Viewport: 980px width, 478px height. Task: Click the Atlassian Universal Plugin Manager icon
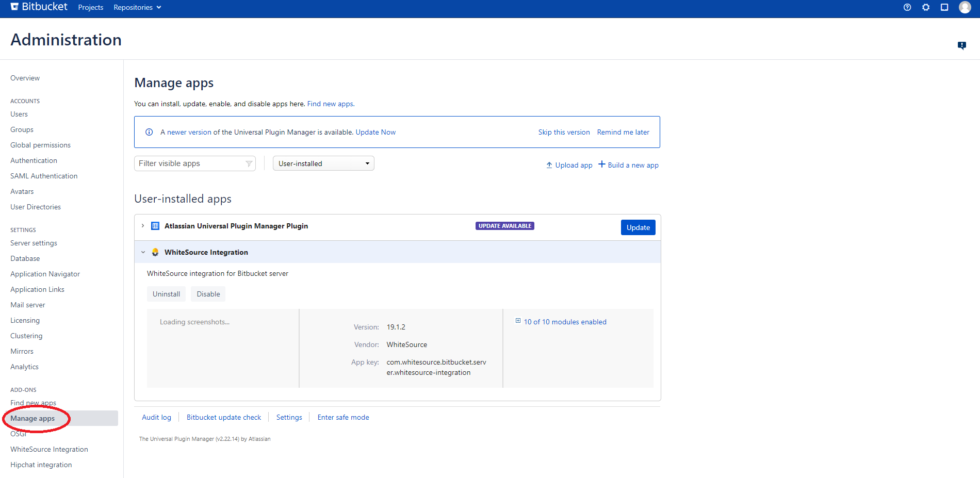(155, 226)
